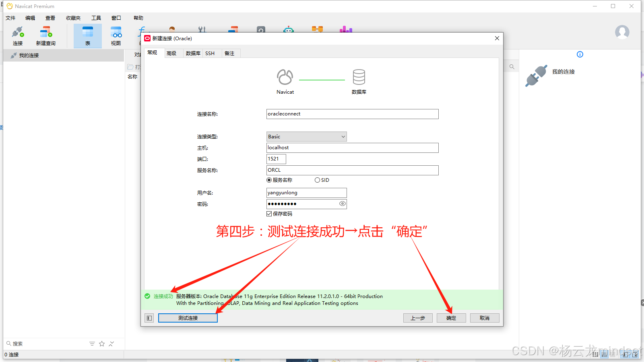The width and height of the screenshot is (644, 362).
Task: Click the 连接名称 input field
Action: 352,114
